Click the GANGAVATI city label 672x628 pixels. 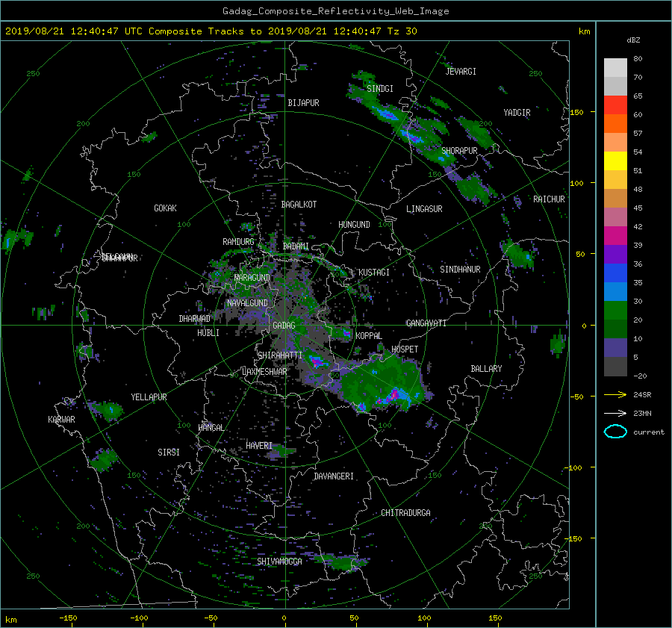tap(426, 323)
